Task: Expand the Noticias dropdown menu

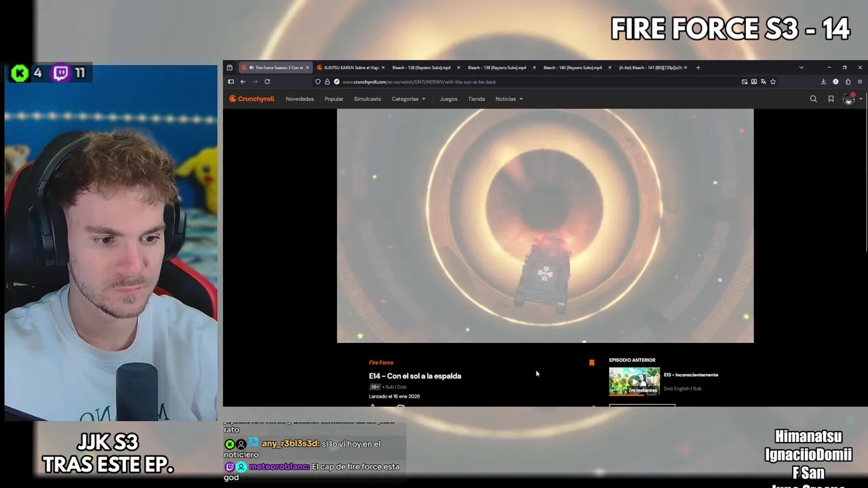Action: pos(509,99)
